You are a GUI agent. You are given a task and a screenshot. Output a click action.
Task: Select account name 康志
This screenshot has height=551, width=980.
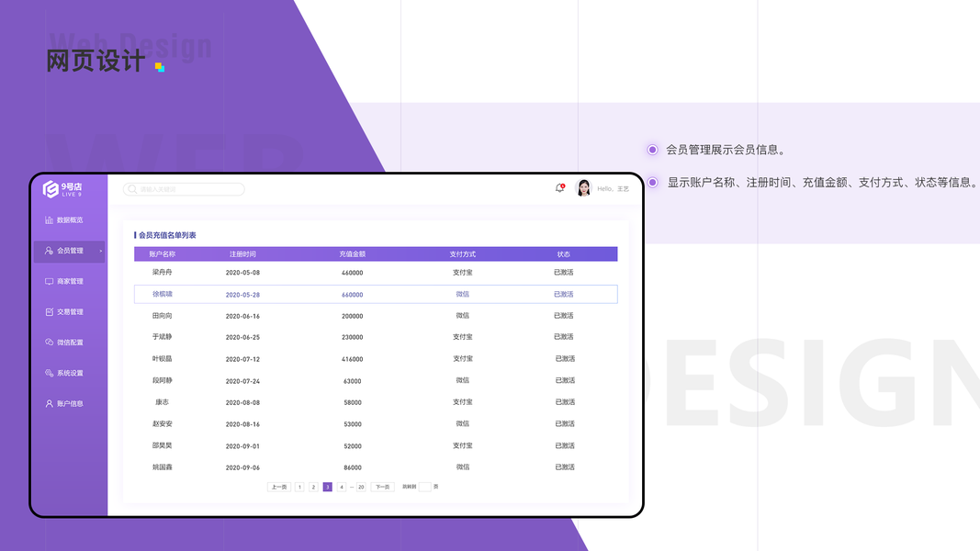[162, 402]
